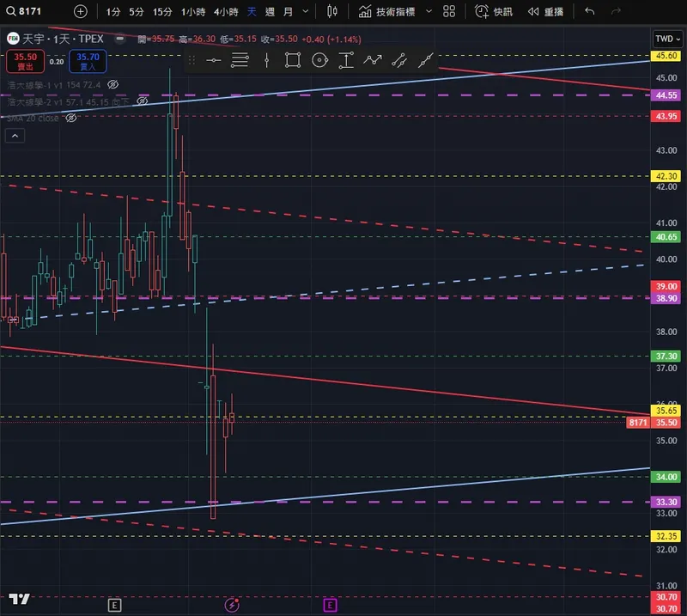The height and width of the screenshot is (616, 687).
Task: Click the yellow 35.65 price label
Action: pyautogui.click(x=666, y=411)
